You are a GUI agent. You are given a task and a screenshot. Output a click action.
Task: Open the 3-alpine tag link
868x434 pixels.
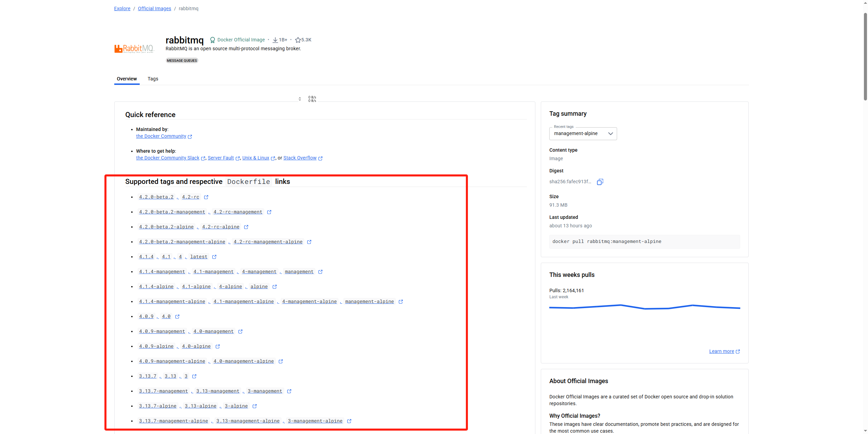(x=236, y=406)
